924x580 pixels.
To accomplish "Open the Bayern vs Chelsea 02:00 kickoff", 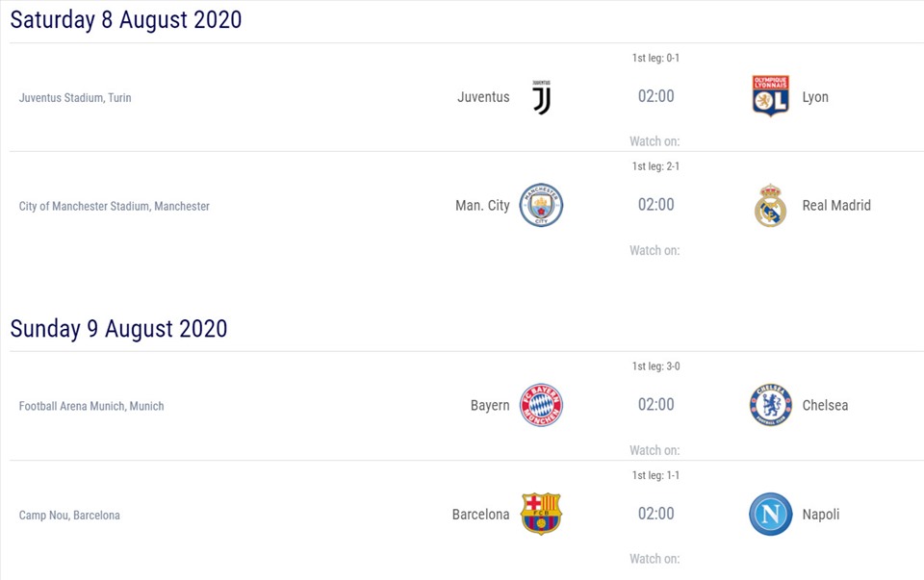I will 655,405.
